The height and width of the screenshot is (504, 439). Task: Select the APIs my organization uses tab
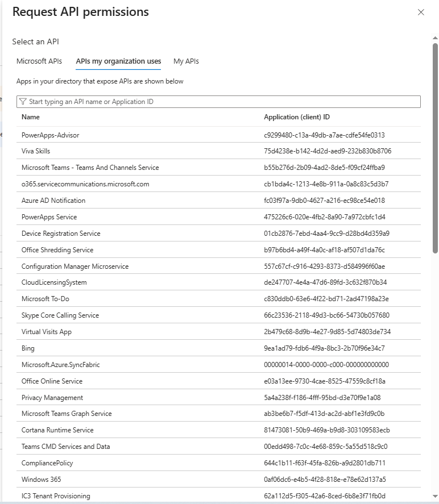point(118,61)
